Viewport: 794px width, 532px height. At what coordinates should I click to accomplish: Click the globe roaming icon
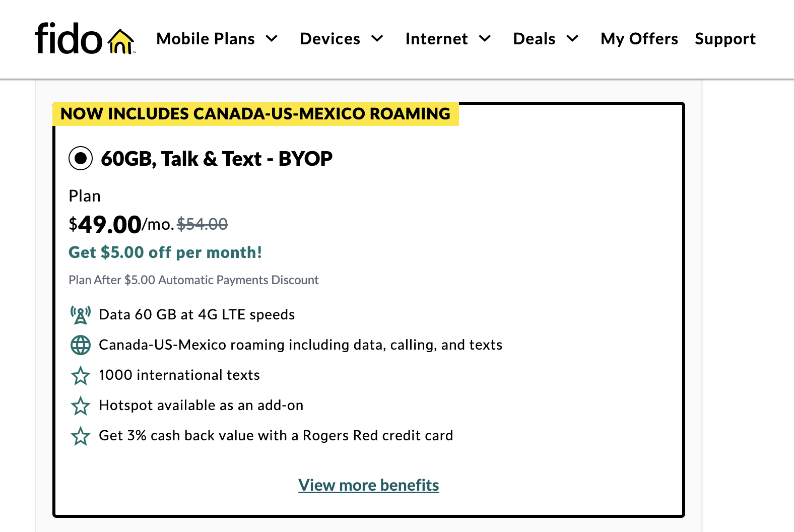[x=81, y=345]
